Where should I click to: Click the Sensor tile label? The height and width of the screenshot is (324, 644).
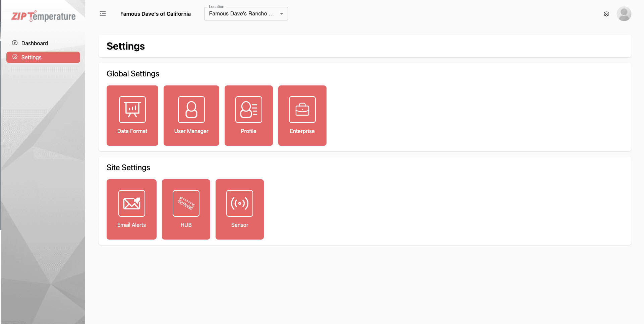(x=239, y=225)
